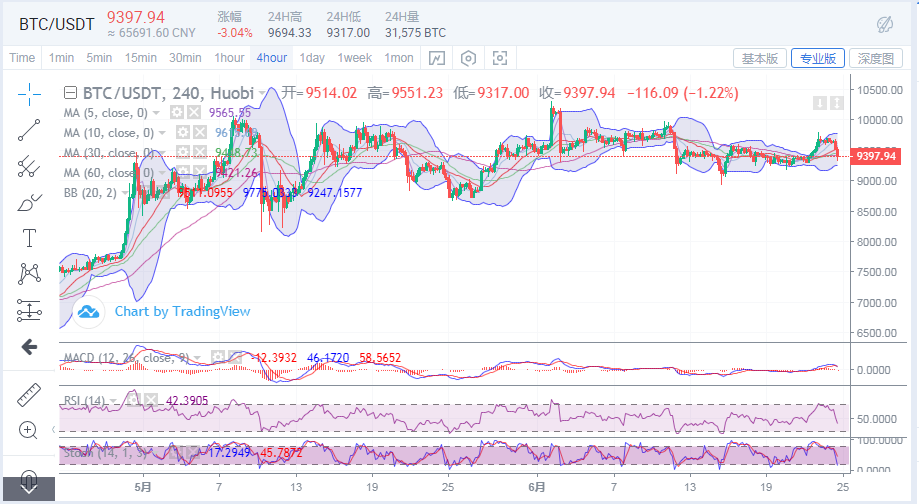Pick the text annotation tool
The width and height of the screenshot is (919, 504).
pos(29,237)
